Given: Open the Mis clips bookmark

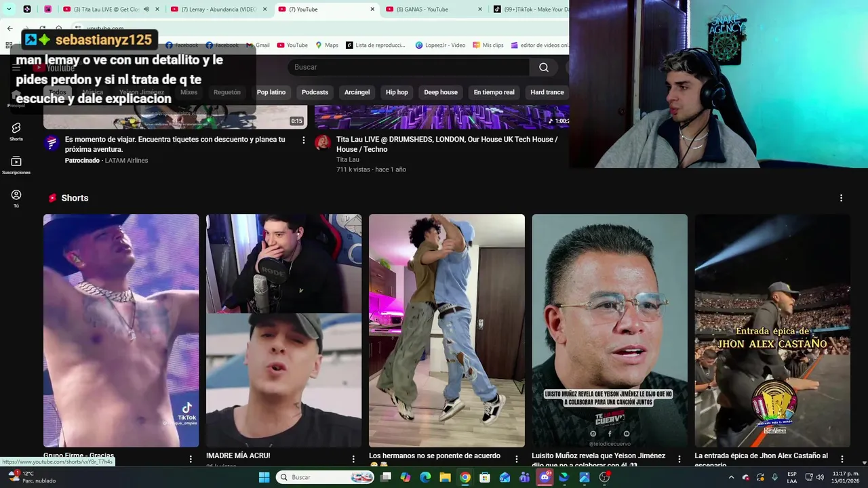Looking at the screenshot, I should (x=488, y=45).
